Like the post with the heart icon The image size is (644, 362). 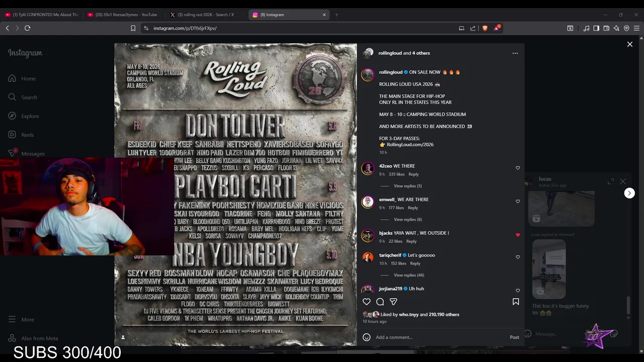pyautogui.click(x=367, y=302)
